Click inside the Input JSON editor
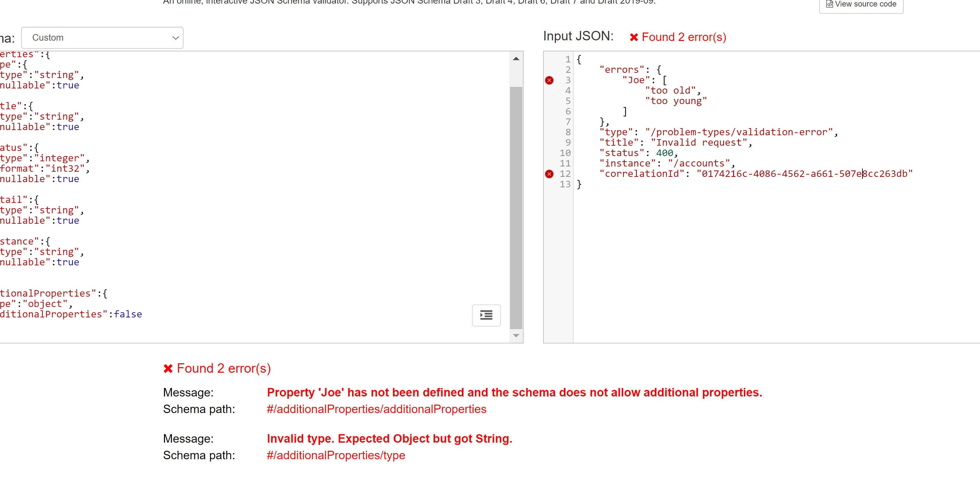This screenshot has height=495, width=980. click(x=723, y=247)
